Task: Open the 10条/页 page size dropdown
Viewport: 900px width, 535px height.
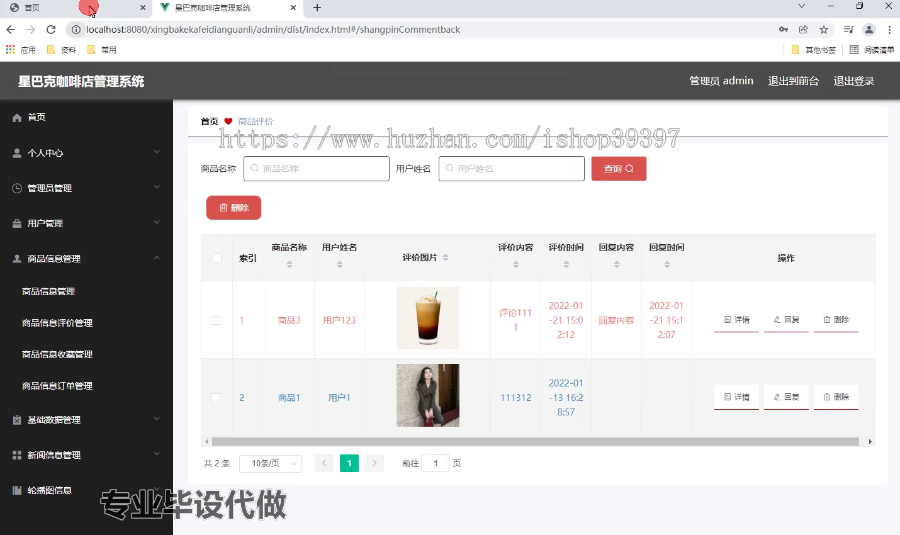Action: pos(270,463)
